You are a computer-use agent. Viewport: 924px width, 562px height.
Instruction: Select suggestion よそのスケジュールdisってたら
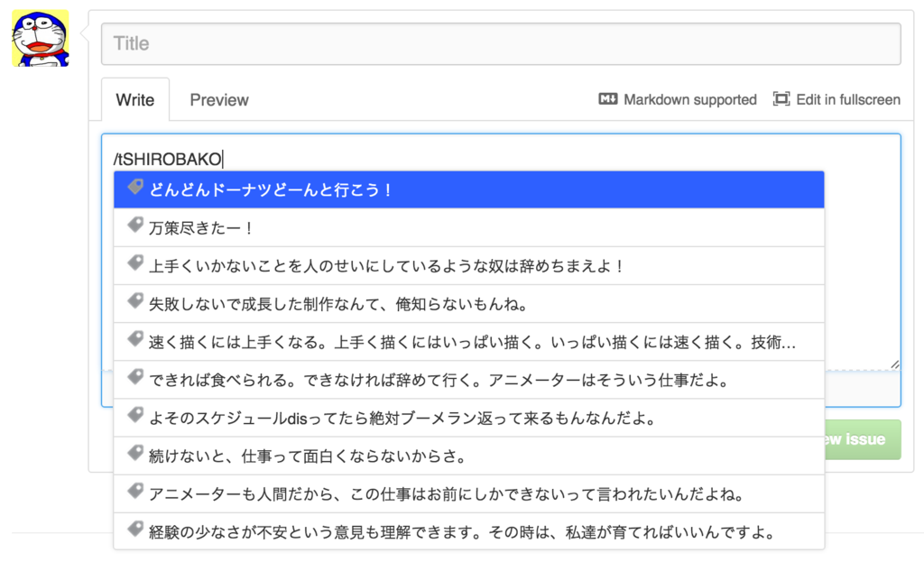(x=469, y=419)
